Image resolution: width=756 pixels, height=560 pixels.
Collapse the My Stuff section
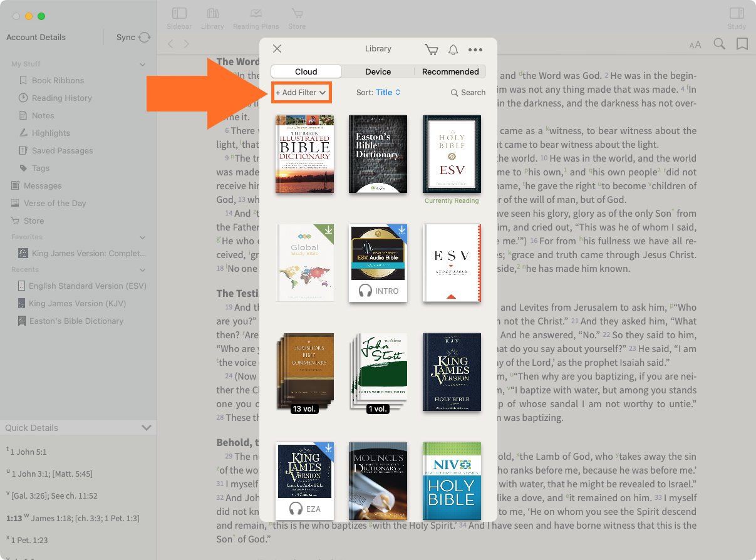(143, 65)
